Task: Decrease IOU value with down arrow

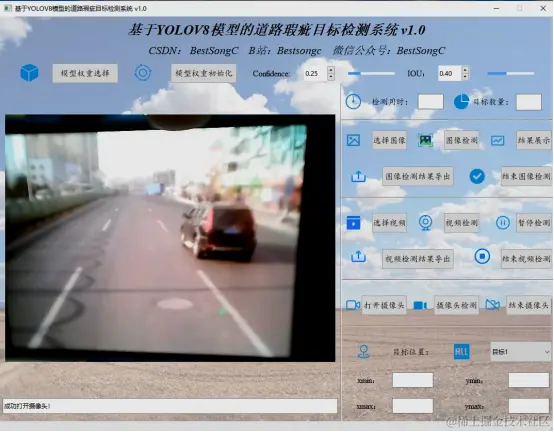Action: pyautogui.click(x=465, y=77)
